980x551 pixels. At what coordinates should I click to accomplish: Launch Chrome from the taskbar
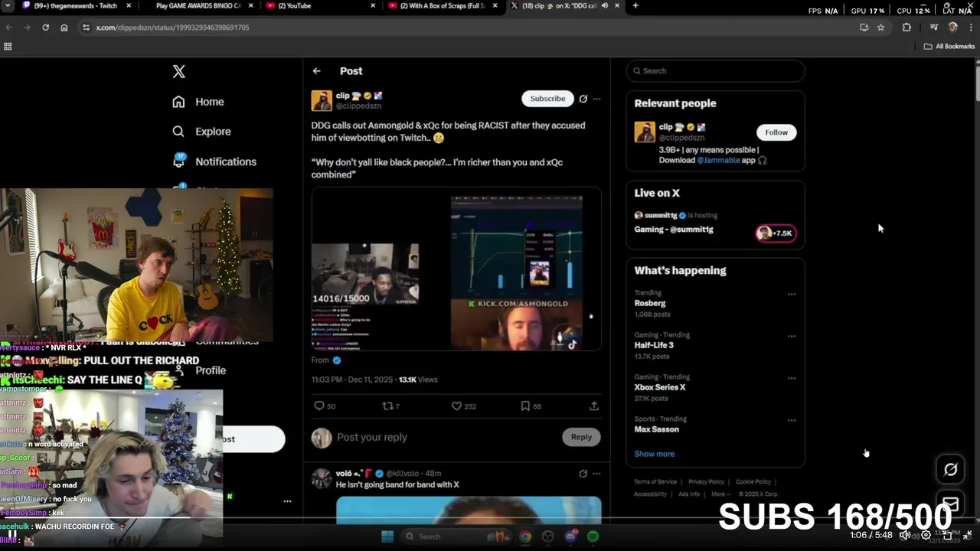tap(525, 536)
